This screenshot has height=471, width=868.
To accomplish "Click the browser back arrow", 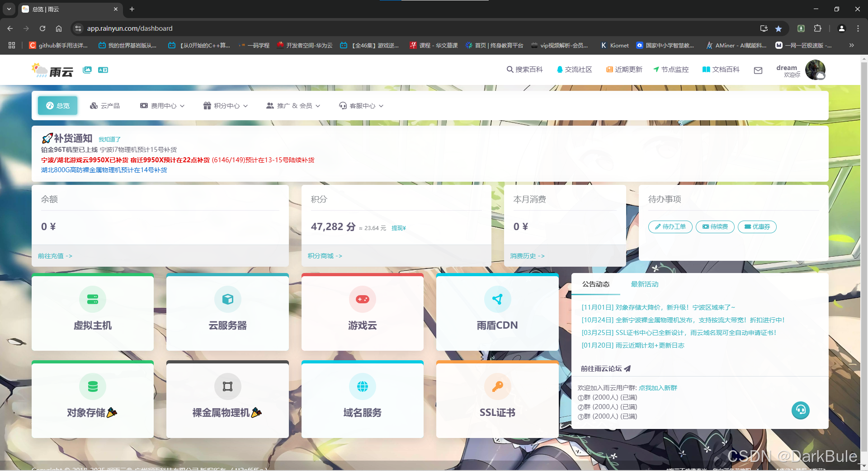I will (x=10, y=28).
